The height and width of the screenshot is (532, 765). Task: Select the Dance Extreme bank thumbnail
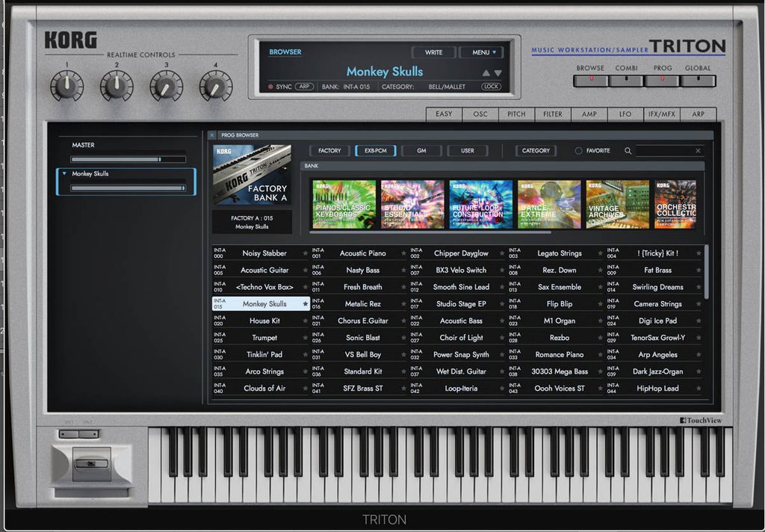point(550,203)
